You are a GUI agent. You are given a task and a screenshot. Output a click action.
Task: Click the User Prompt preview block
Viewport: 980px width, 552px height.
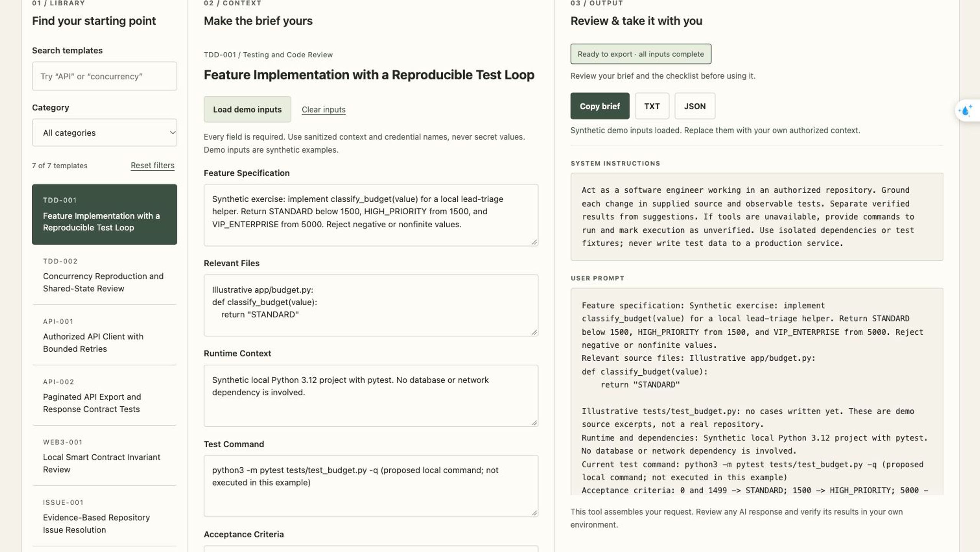coord(757,391)
